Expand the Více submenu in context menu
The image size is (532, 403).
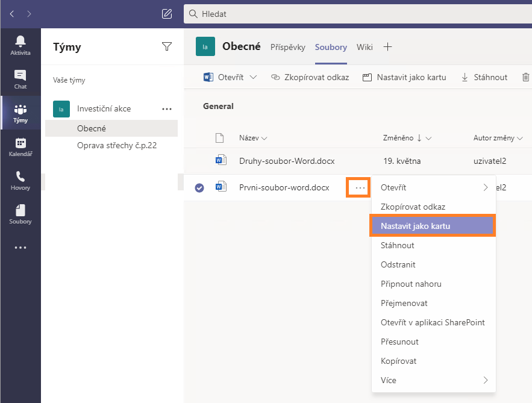[486, 380]
